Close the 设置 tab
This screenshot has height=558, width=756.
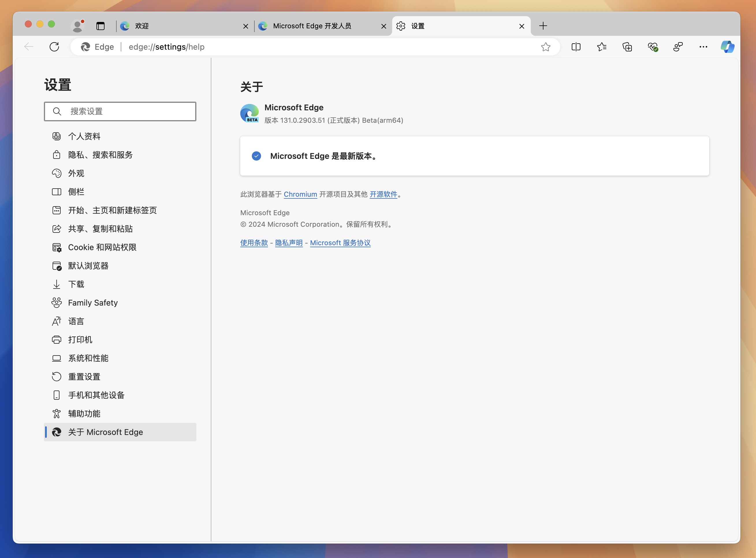point(522,26)
